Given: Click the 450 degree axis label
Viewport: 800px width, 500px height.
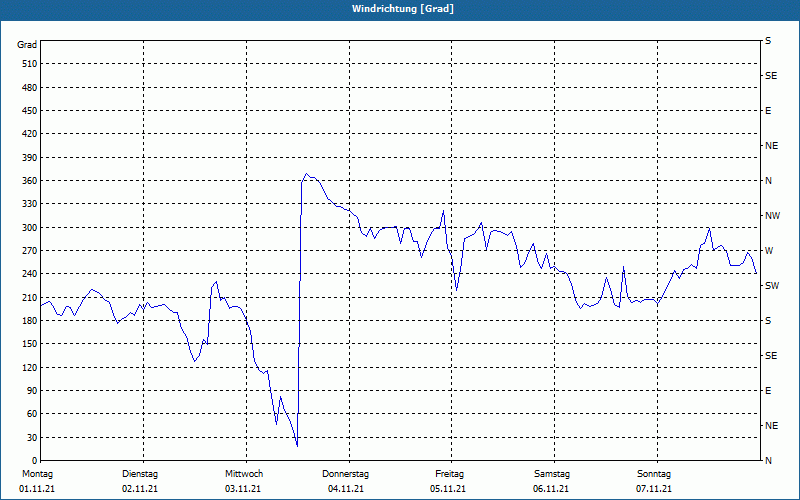Looking at the screenshot, I should [29, 111].
